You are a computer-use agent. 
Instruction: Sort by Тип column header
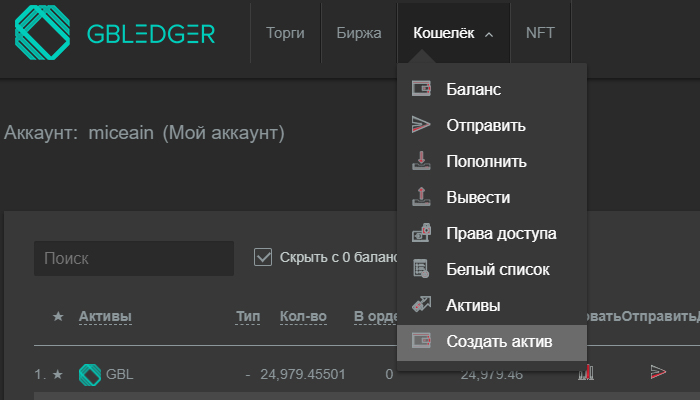(x=248, y=317)
